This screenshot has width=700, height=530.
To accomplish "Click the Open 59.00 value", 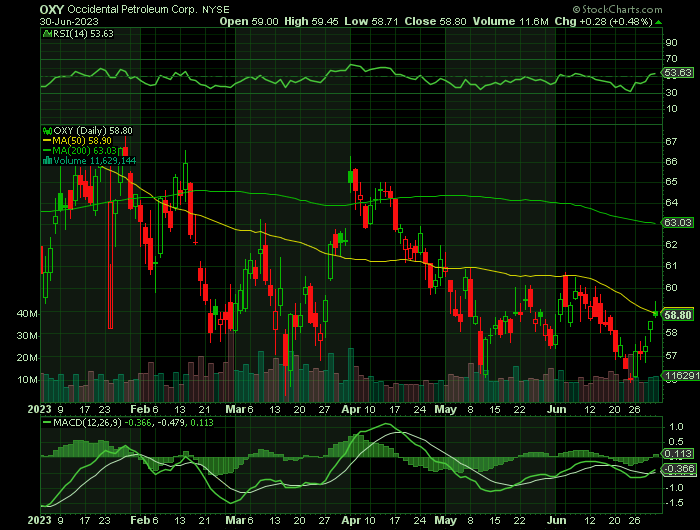I will [x=249, y=21].
